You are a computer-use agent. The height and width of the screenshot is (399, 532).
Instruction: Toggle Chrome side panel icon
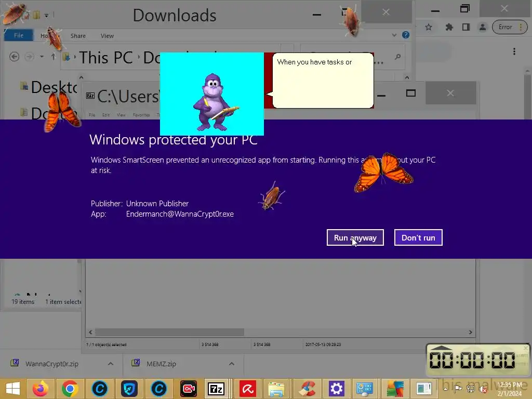click(466, 27)
